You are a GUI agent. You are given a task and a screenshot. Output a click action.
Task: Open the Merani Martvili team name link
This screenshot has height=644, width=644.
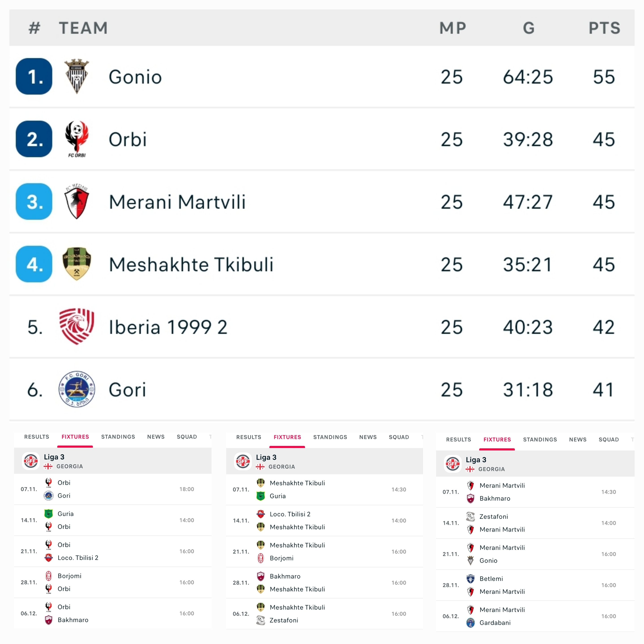(x=177, y=202)
